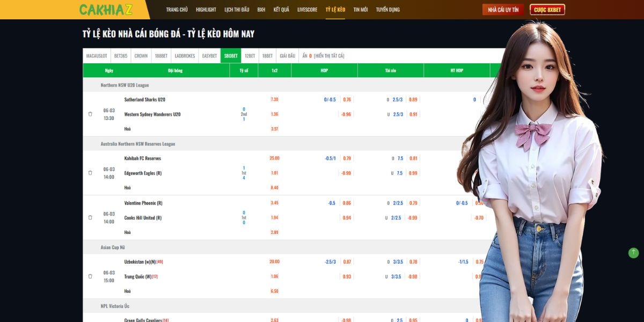
Task: Click the Cược 8XBET button
Action: (547, 10)
